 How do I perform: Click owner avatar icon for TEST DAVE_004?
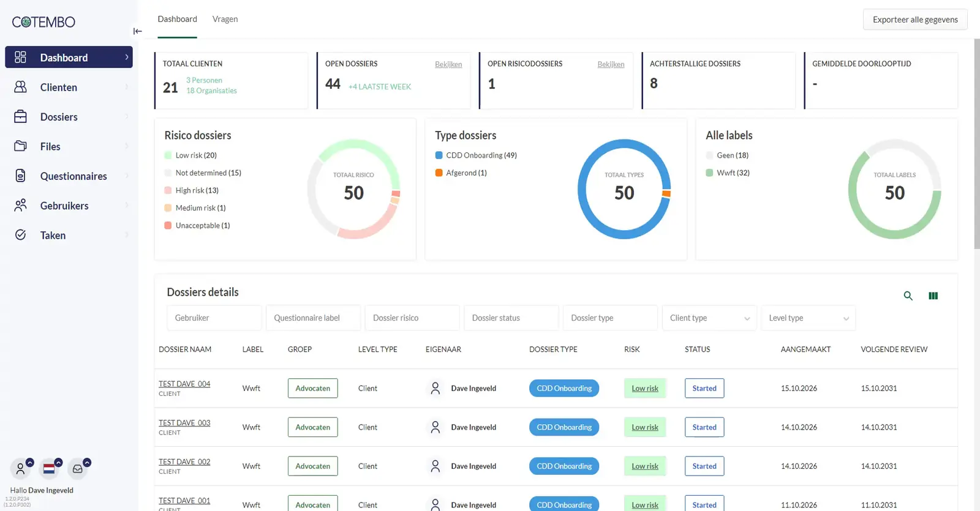(435, 388)
